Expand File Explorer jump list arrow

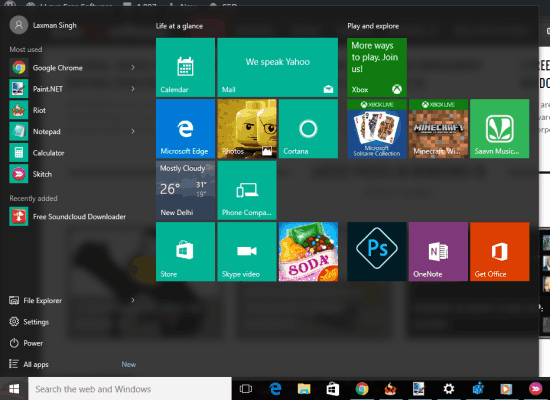coord(133,300)
